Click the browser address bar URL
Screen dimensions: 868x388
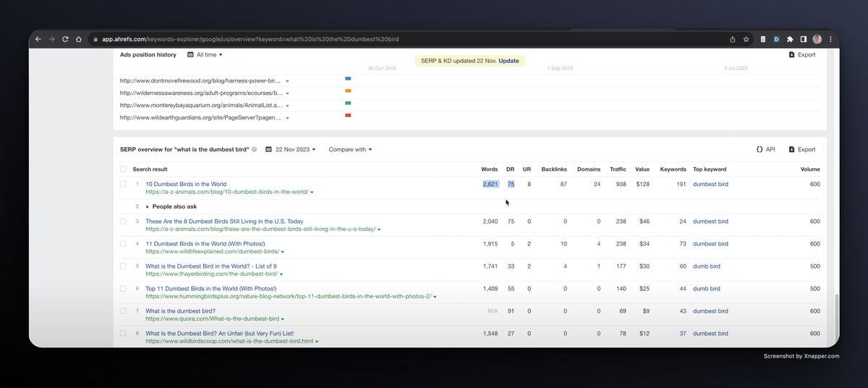pyautogui.click(x=250, y=39)
